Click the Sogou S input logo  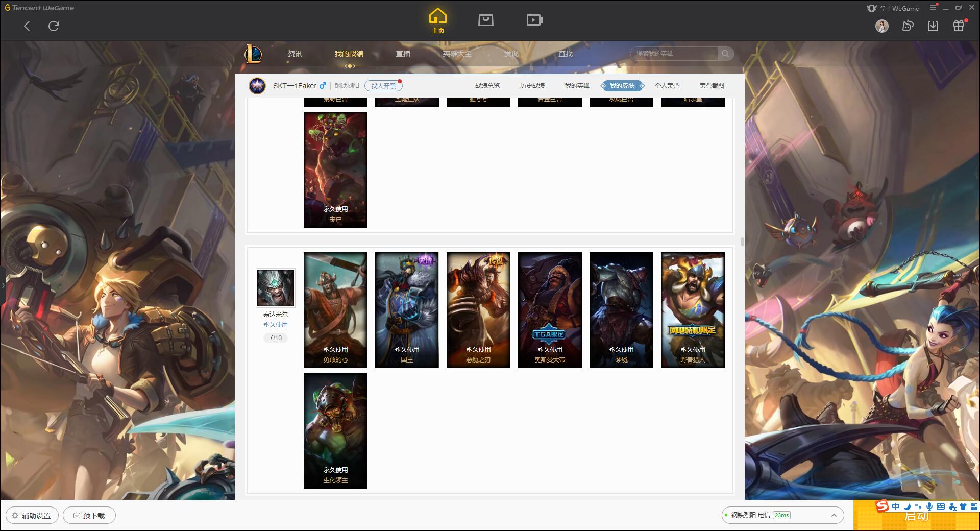883,506
